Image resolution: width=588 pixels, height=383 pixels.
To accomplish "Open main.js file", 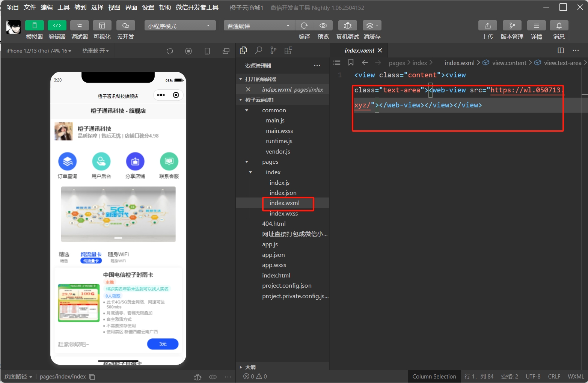I will (x=275, y=121).
